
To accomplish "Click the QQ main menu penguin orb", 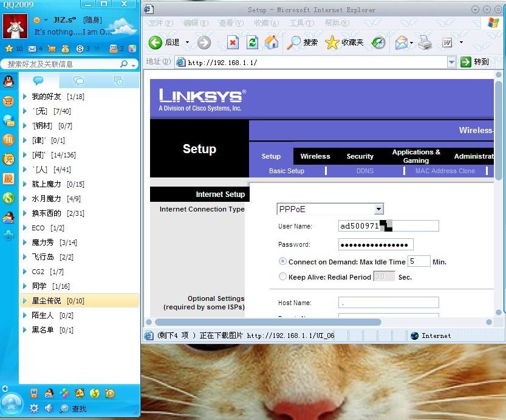I will tap(12, 403).
